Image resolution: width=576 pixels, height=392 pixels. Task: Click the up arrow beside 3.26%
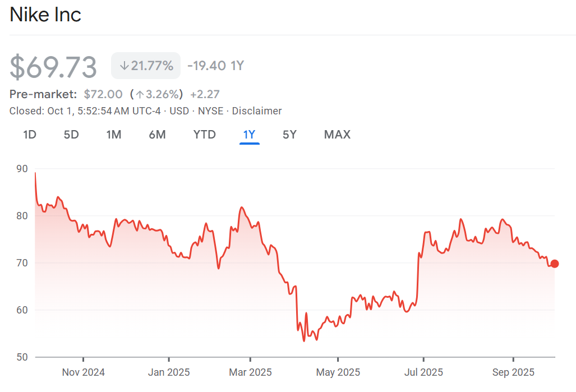pos(140,94)
